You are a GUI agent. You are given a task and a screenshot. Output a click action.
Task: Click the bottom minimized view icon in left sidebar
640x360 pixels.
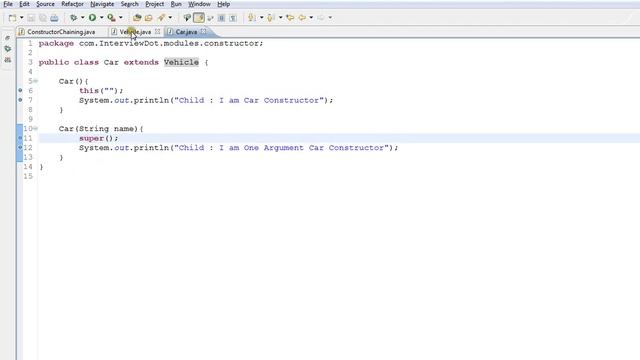[x=7, y=60]
